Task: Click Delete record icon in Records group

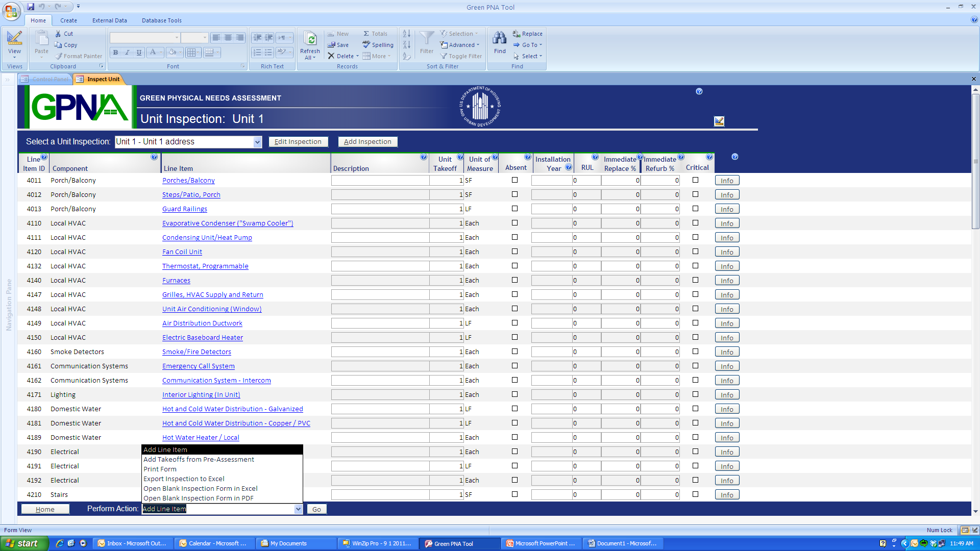Action: 331,56
